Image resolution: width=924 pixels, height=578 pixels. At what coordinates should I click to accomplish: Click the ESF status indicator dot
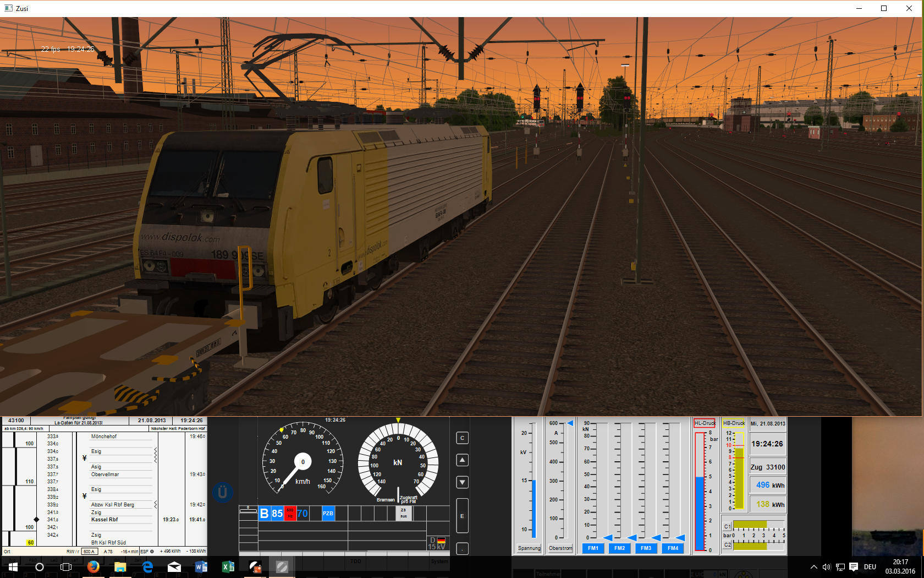(152, 551)
